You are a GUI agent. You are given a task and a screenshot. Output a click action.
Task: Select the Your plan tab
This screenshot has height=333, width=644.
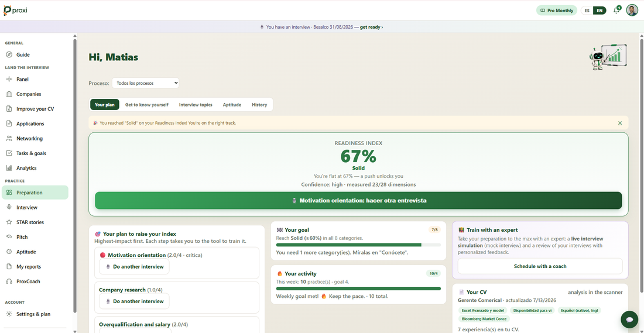[x=105, y=105]
